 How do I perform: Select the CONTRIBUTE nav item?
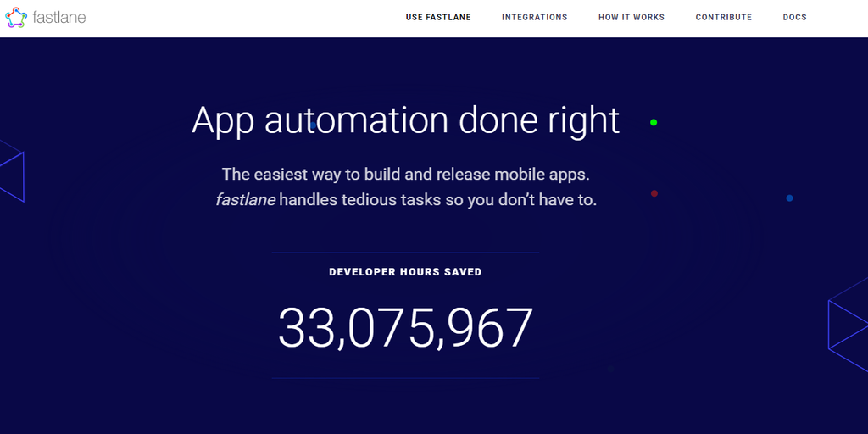pyautogui.click(x=724, y=17)
